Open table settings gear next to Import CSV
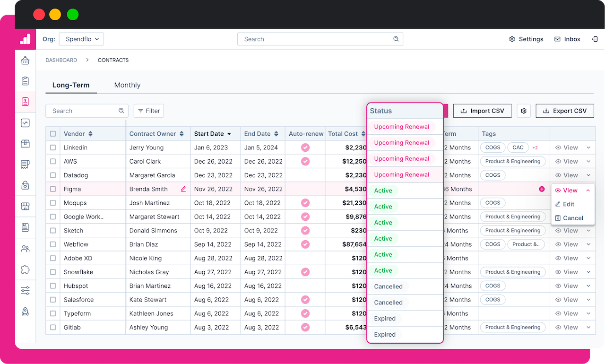605x364 pixels. tap(524, 111)
